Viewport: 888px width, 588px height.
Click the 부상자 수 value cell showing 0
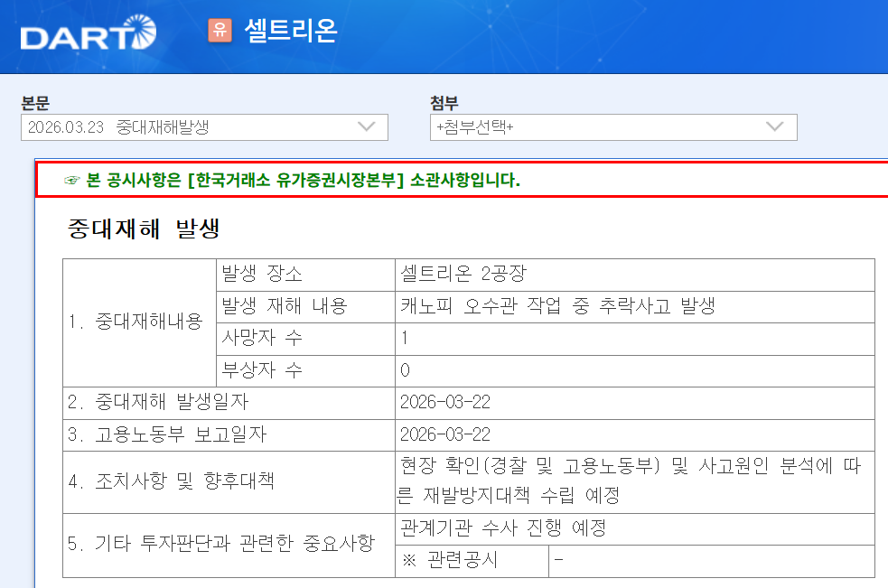634,370
